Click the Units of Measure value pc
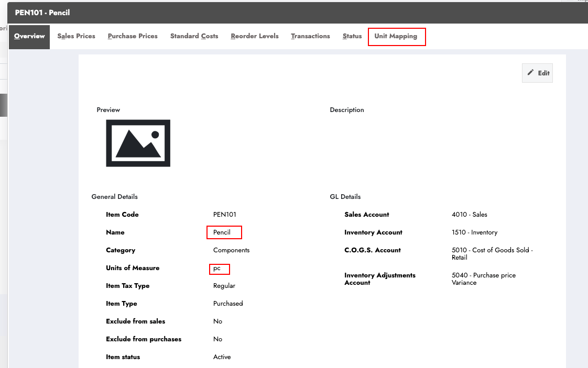The width and height of the screenshot is (588, 368). click(x=217, y=269)
